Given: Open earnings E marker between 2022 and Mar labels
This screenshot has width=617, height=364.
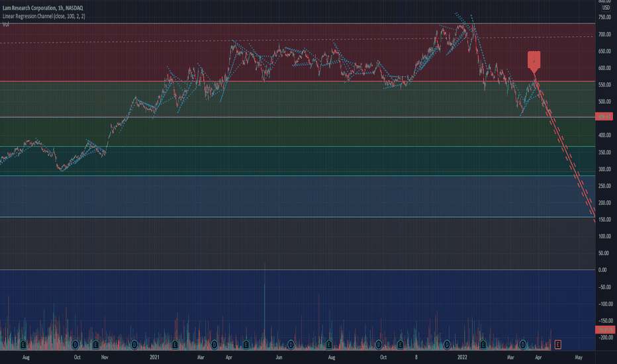Looking at the screenshot, I should (483, 345).
